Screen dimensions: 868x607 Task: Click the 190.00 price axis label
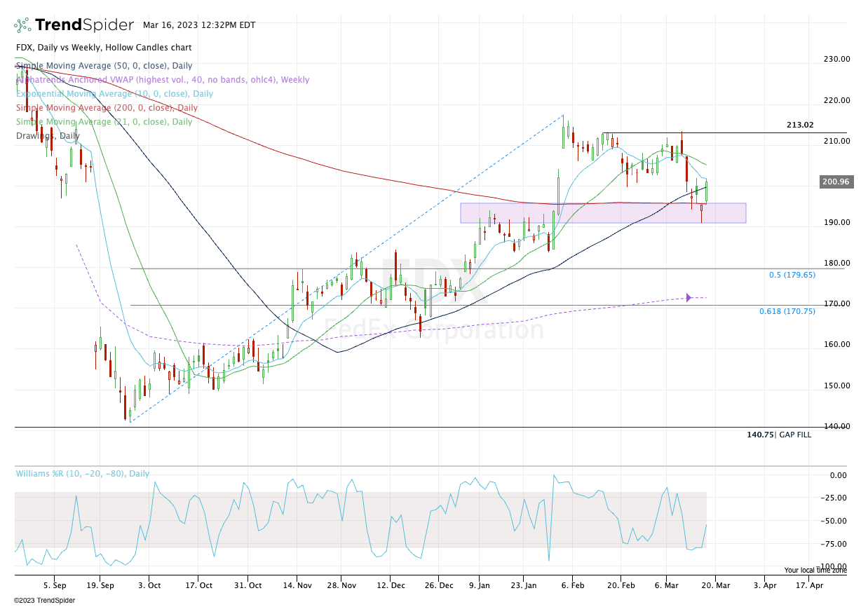[836, 222]
